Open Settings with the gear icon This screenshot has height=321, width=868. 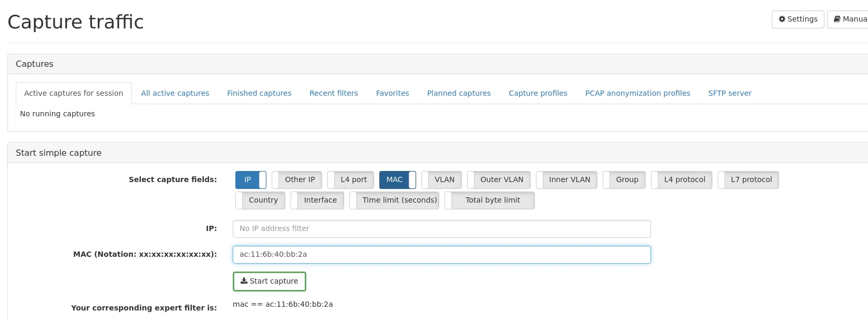[x=798, y=19]
